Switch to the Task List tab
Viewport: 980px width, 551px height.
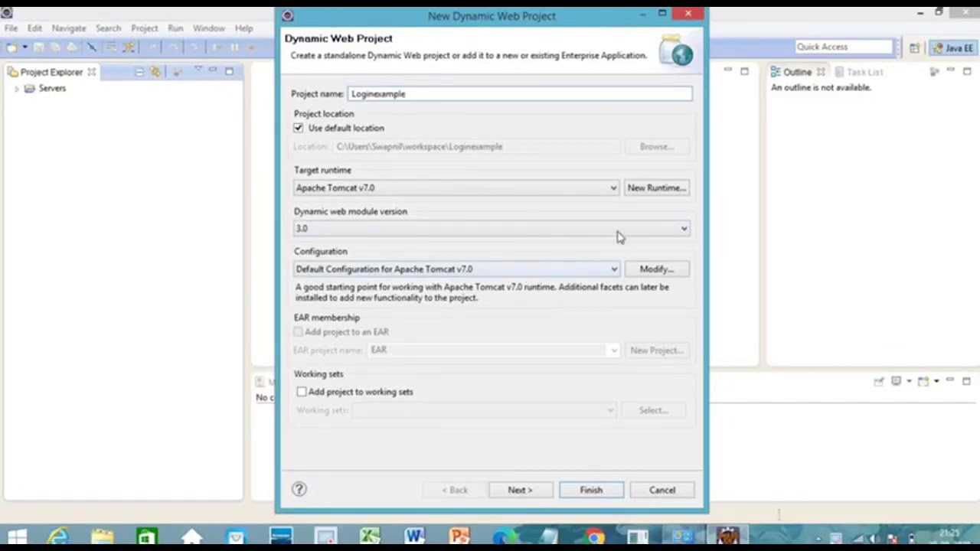[x=858, y=72]
